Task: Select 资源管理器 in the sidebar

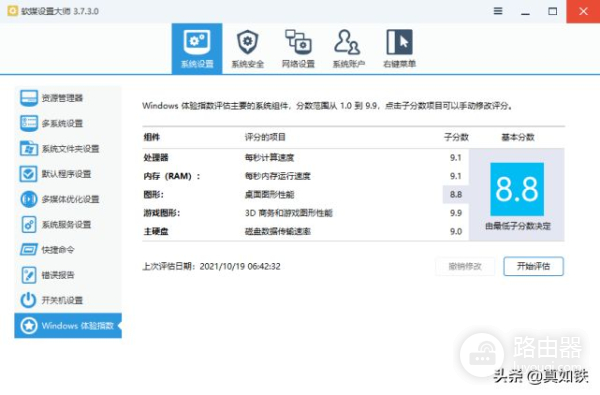Action: 68,98
